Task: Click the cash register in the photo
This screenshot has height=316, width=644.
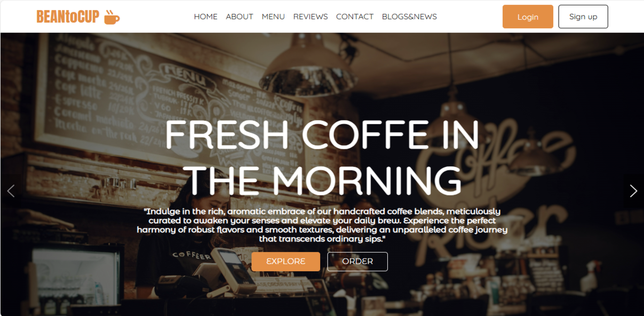Action: [x=232, y=269]
